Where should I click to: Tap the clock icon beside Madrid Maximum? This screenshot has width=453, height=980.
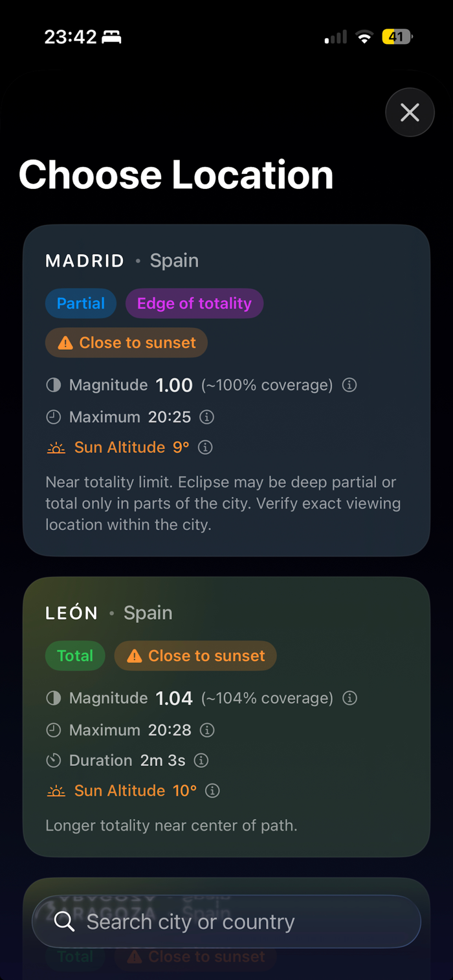point(53,417)
